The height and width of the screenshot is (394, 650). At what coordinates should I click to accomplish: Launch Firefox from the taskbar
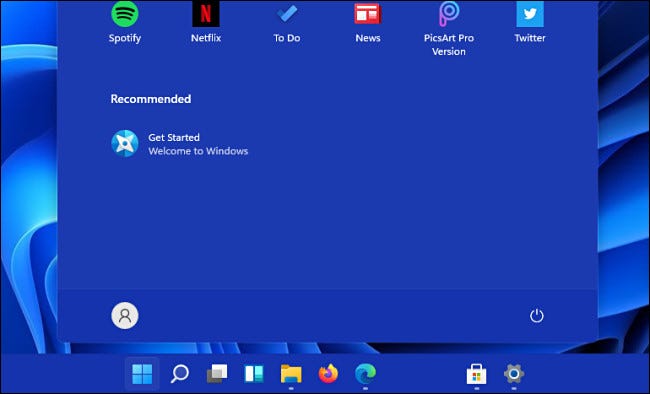click(328, 374)
